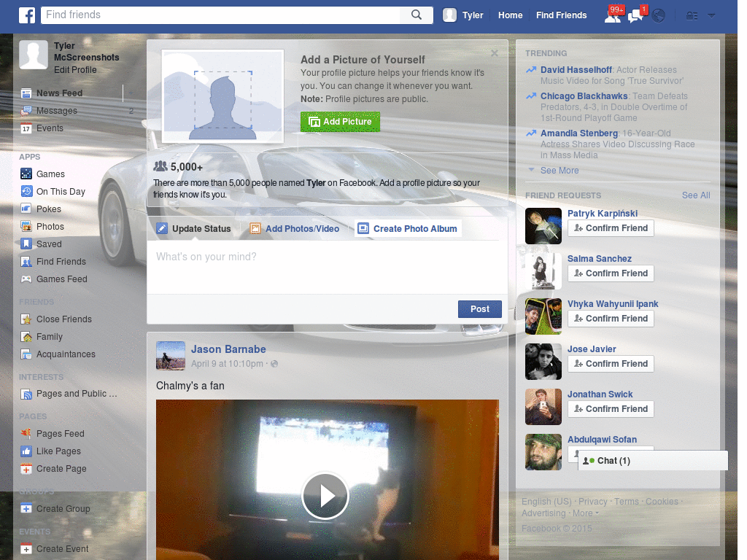Click the Acquaintances list icon
Viewport: 747px width, 560px height.
click(x=26, y=354)
